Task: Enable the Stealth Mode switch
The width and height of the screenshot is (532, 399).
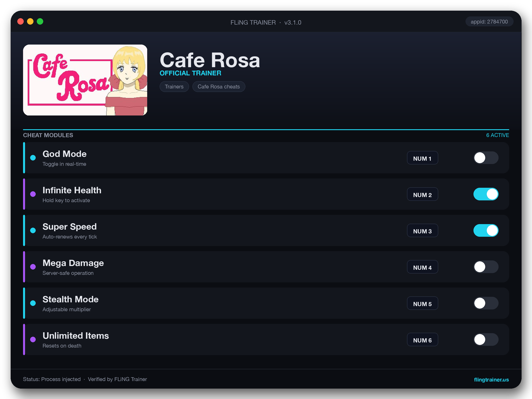Action: (486, 303)
